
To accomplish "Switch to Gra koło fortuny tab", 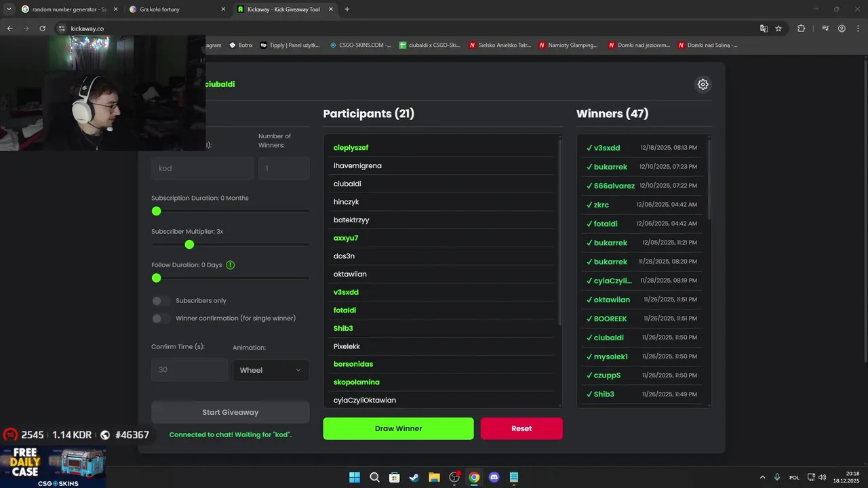I will [x=176, y=9].
